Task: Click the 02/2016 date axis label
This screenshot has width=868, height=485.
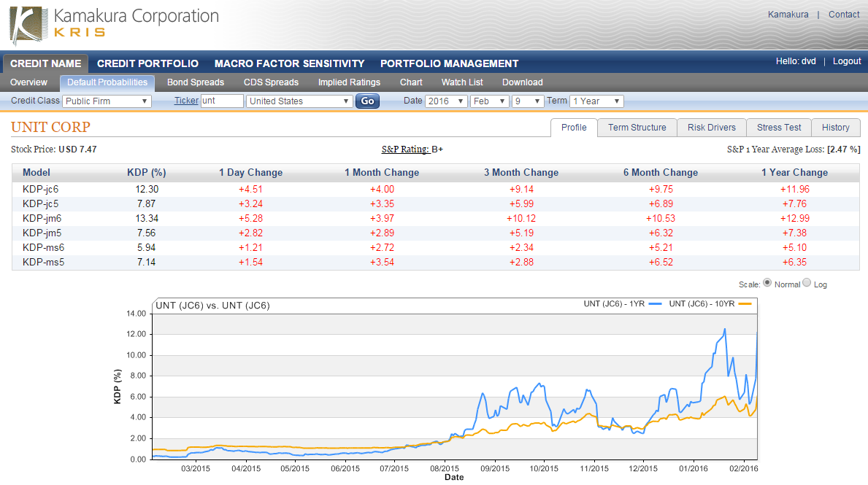Action: [x=743, y=468]
